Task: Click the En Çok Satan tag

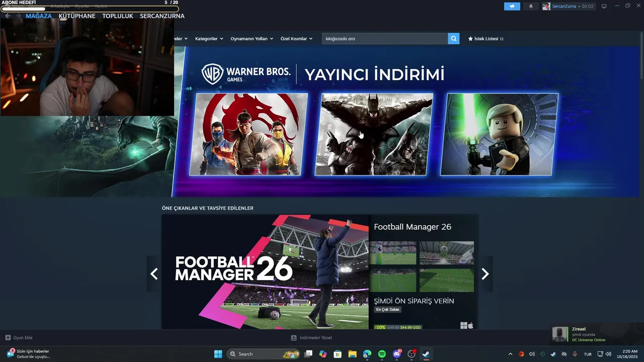Action: coord(387,310)
